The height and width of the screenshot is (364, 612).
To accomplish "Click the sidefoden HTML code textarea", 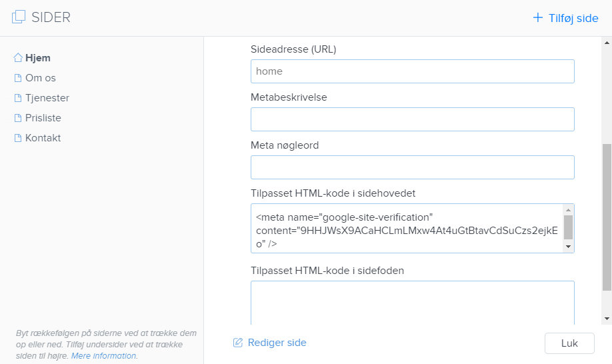I will tap(412, 302).
